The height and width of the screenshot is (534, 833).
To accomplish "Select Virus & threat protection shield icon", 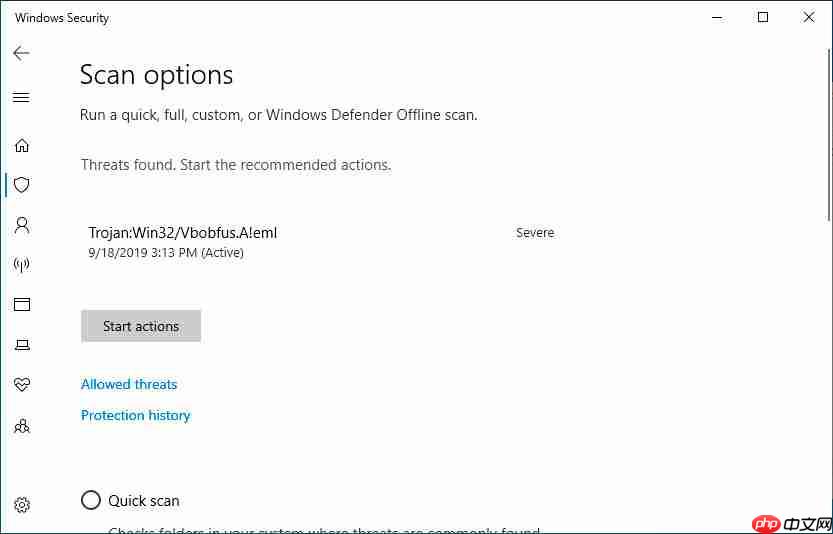I will tap(22, 185).
